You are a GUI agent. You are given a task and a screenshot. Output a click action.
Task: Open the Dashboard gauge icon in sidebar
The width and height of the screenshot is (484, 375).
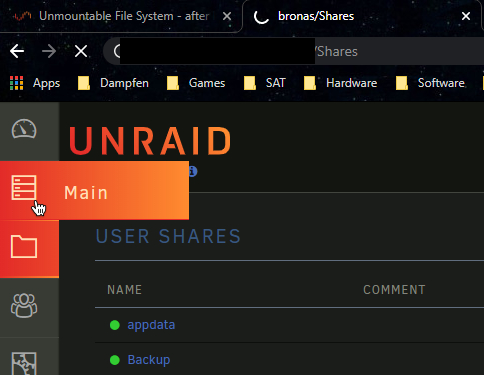pos(24,129)
